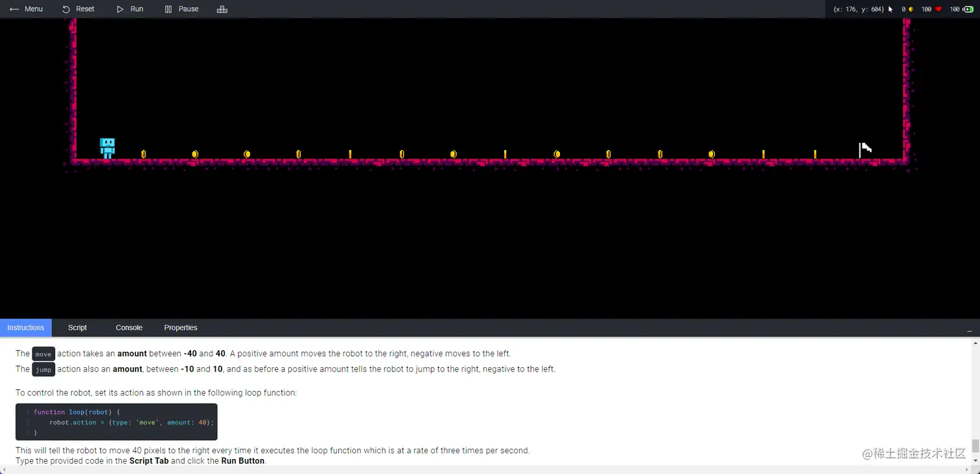
Task: Select the Instructions tab
Action: [x=26, y=328]
